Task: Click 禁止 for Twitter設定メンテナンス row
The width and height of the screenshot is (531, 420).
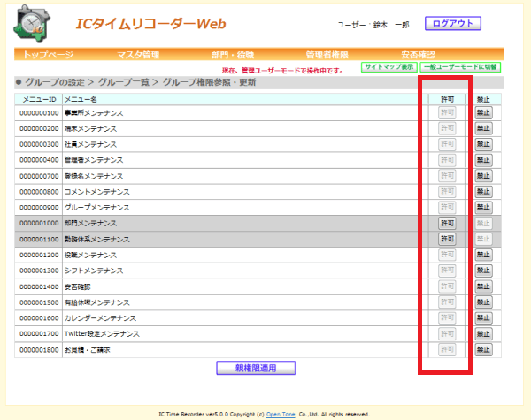Action: [x=483, y=334]
